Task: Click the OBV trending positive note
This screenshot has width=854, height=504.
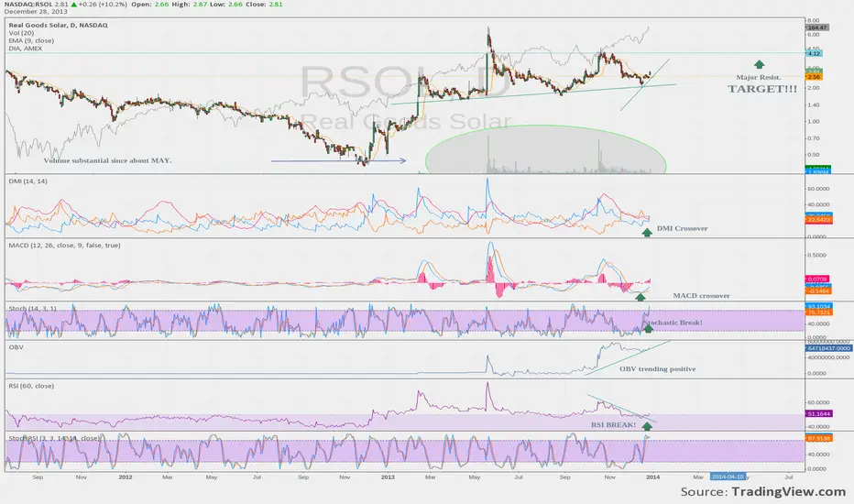Action: tap(657, 369)
